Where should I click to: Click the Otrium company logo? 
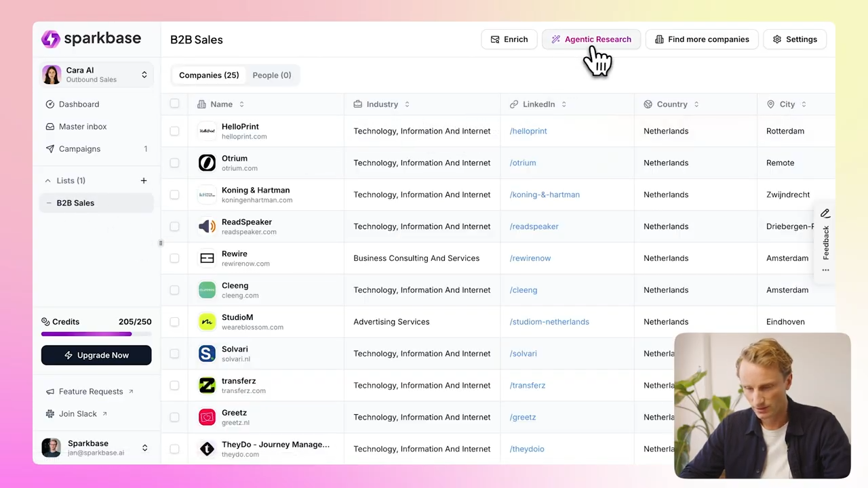207,163
